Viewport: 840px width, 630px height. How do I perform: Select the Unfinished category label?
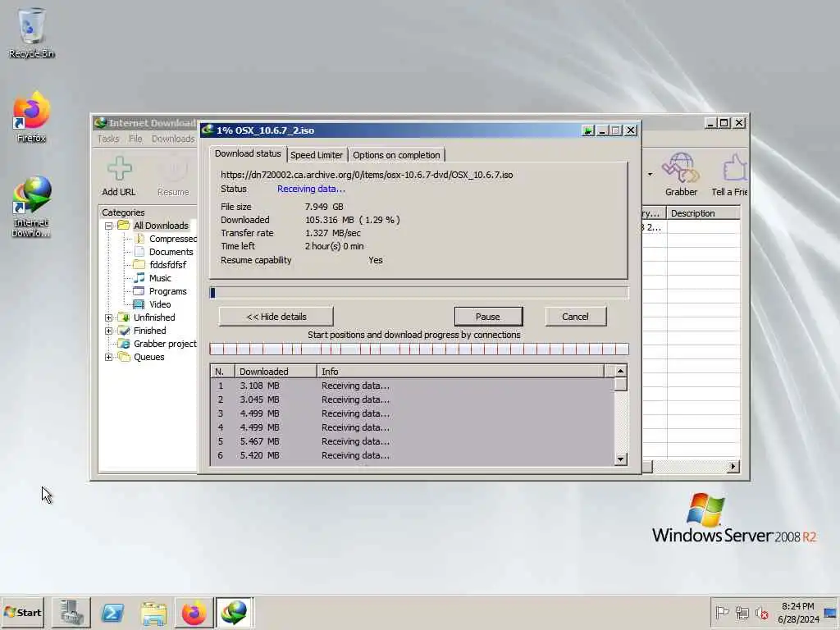click(x=154, y=317)
